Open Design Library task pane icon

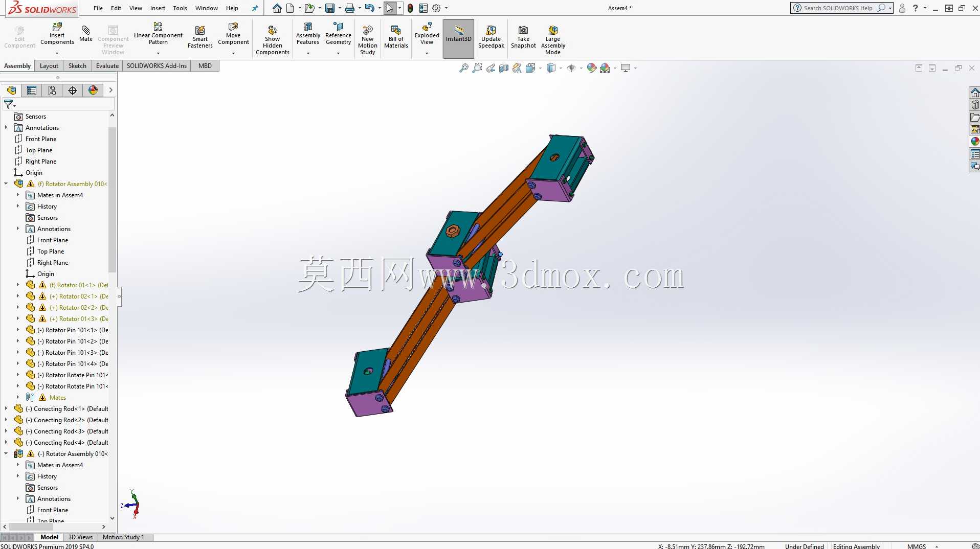[x=974, y=105]
